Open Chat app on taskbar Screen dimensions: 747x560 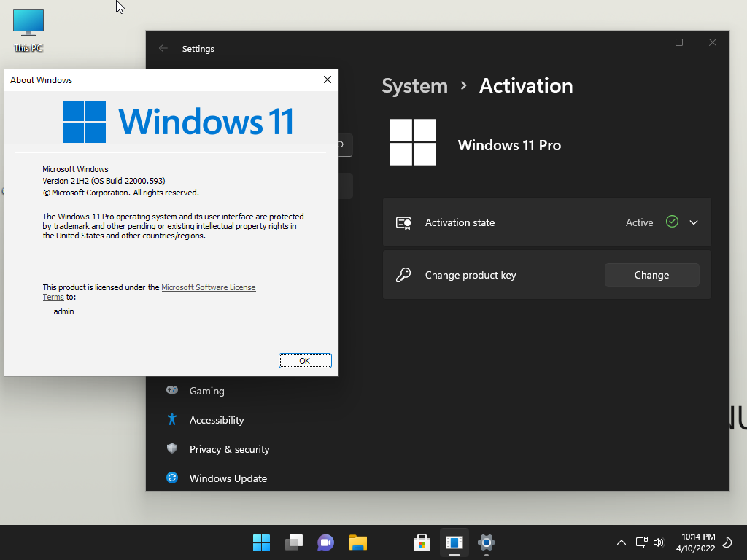[326, 542]
